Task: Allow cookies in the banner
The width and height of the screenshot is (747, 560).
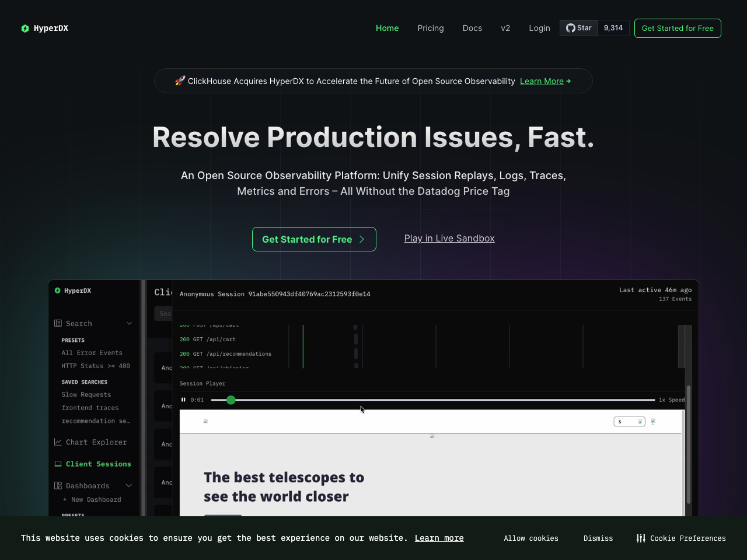Action: point(530,538)
